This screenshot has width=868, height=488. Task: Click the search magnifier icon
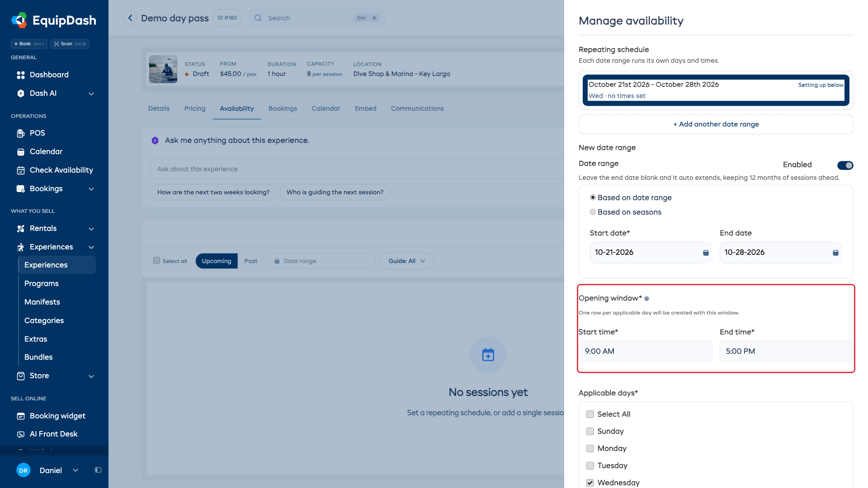(258, 18)
